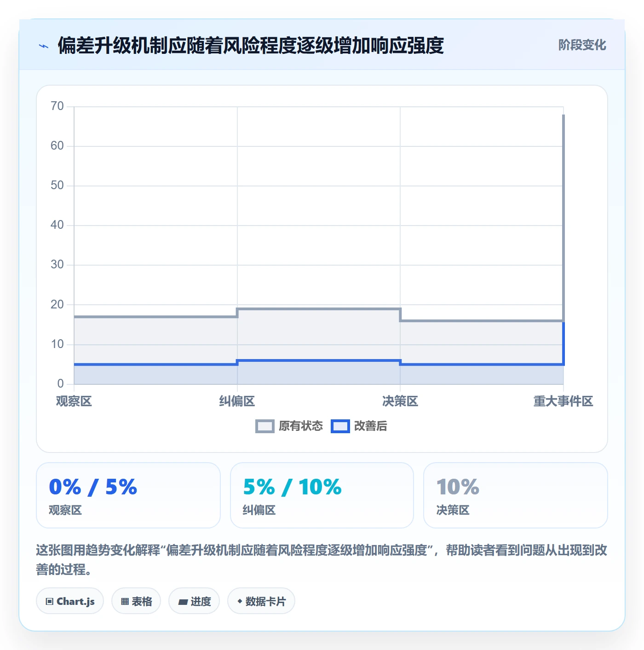Click the bar icon in 进度 chip
The image size is (644, 650).
coord(183,602)
